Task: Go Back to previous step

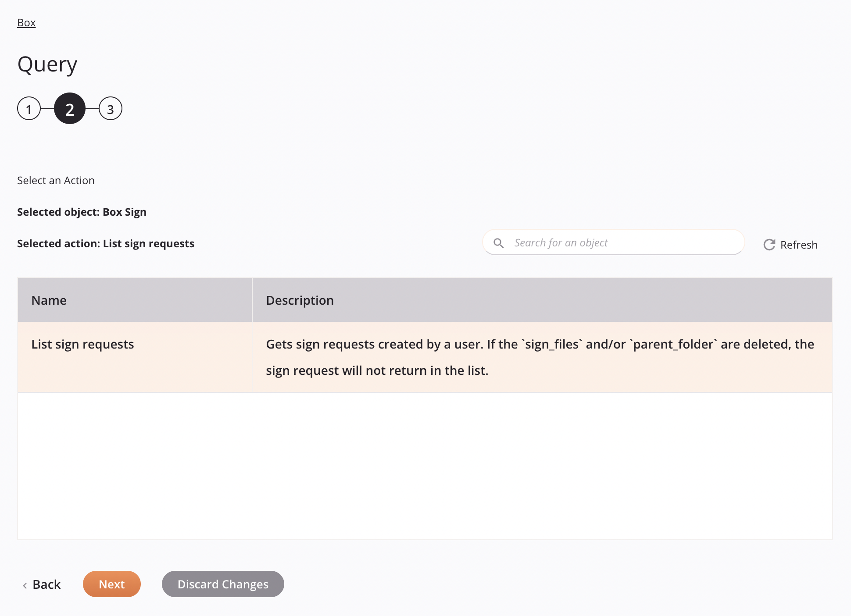Action: [x=42, y=584]
